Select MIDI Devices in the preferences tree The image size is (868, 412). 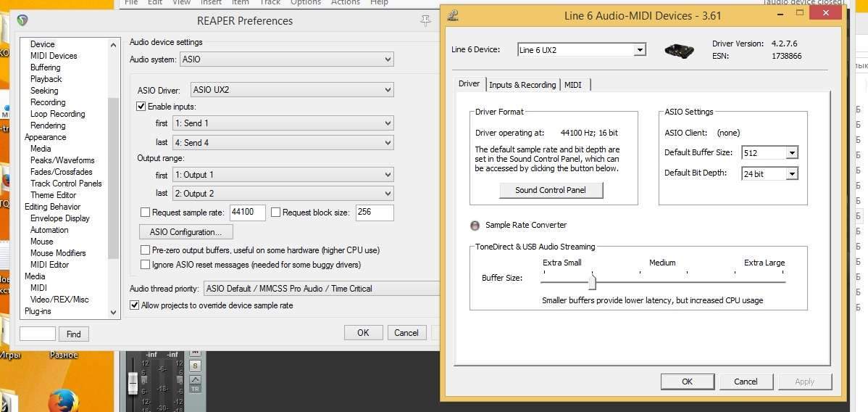click(54, 56)
